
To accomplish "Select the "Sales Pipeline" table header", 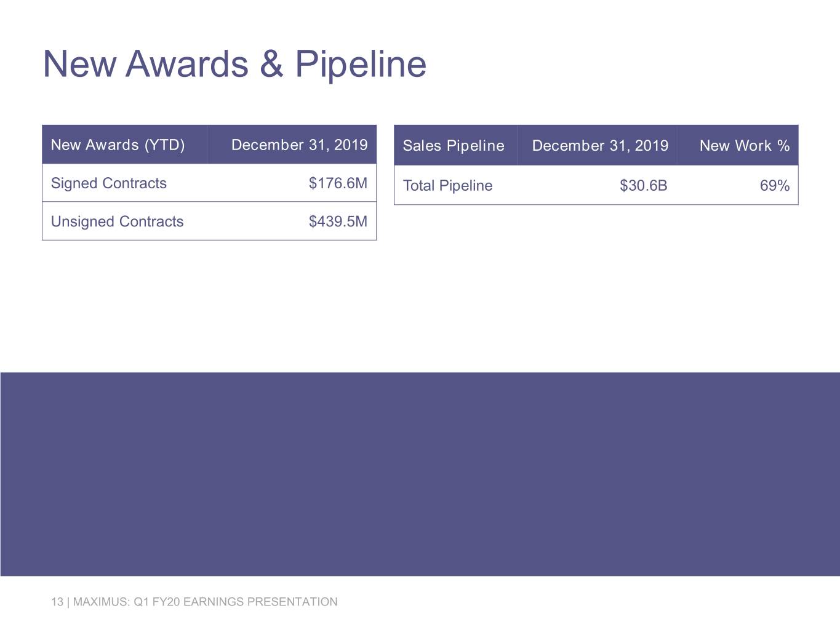I will click(x=454, y=146).
